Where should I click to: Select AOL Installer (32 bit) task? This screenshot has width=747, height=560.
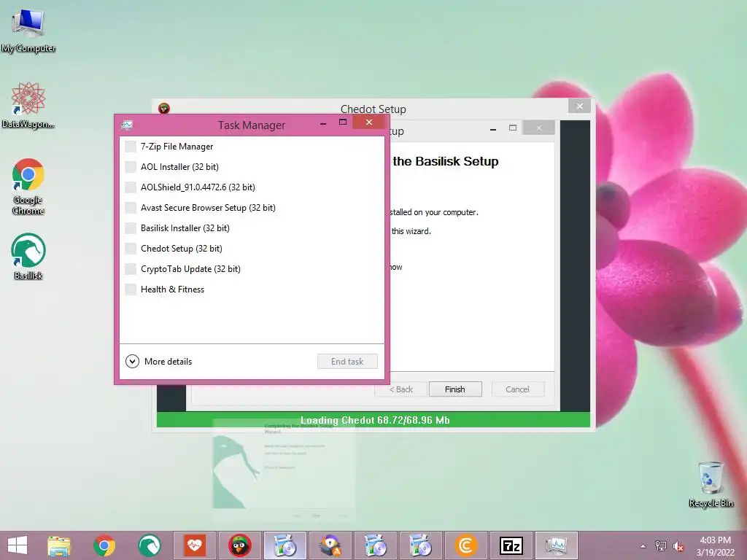click(252, 167)
